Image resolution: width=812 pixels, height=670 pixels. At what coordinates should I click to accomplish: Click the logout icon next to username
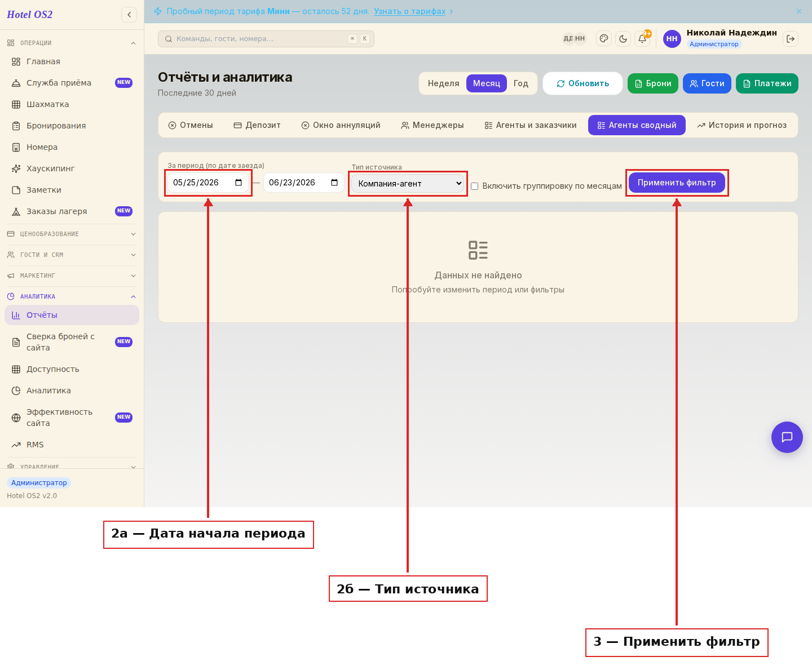coord(791,39)
